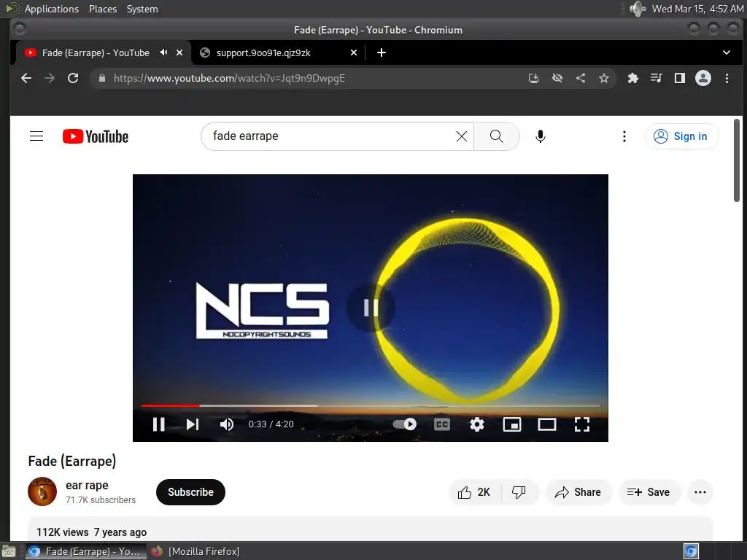Viewport: 747px width, 560px height.
Task: Clear the search box with X
Action: (461, 136)
